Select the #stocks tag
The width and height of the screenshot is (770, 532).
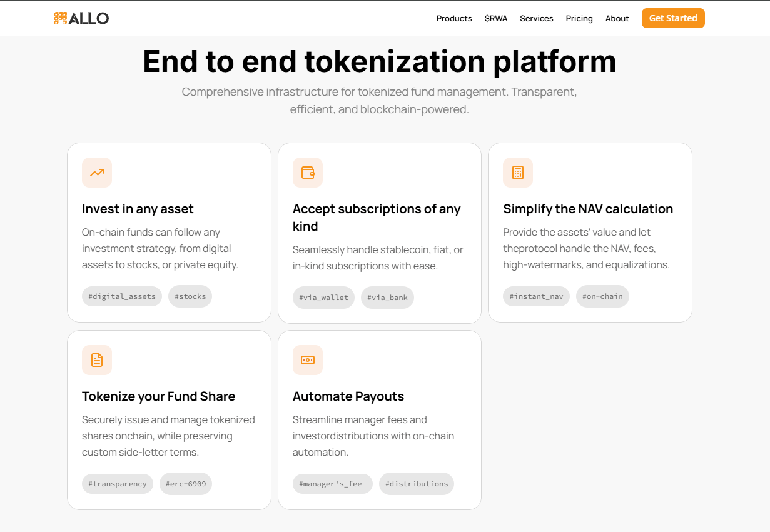tap(190, 296)
